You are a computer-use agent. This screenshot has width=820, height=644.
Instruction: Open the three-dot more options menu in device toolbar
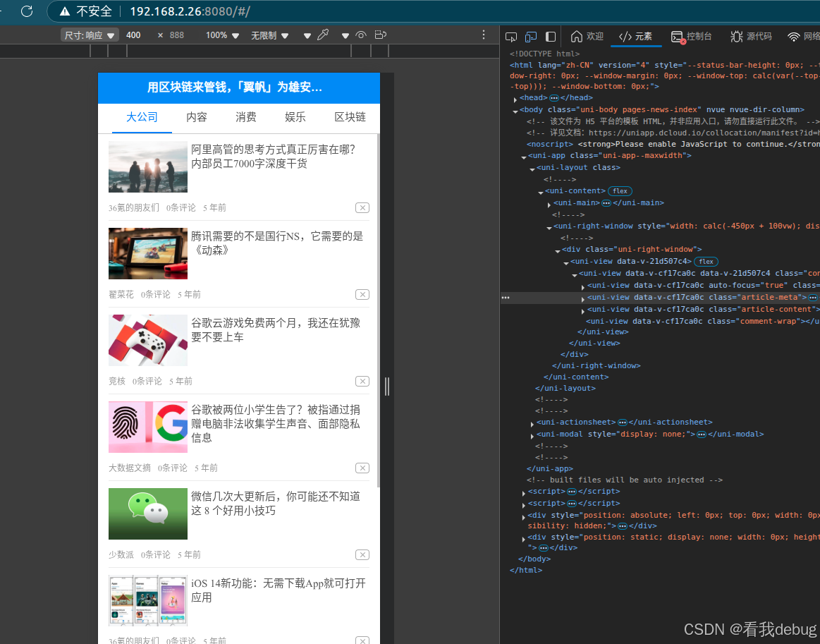(x=484, y=35)
